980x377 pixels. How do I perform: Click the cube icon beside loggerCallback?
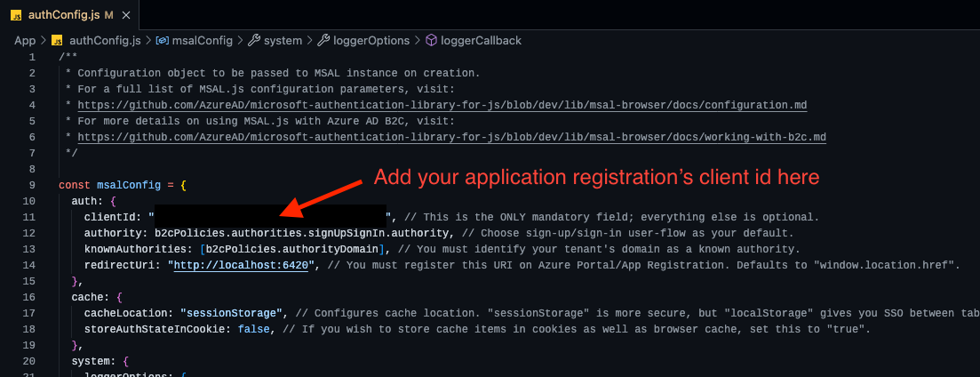point(431,41)
